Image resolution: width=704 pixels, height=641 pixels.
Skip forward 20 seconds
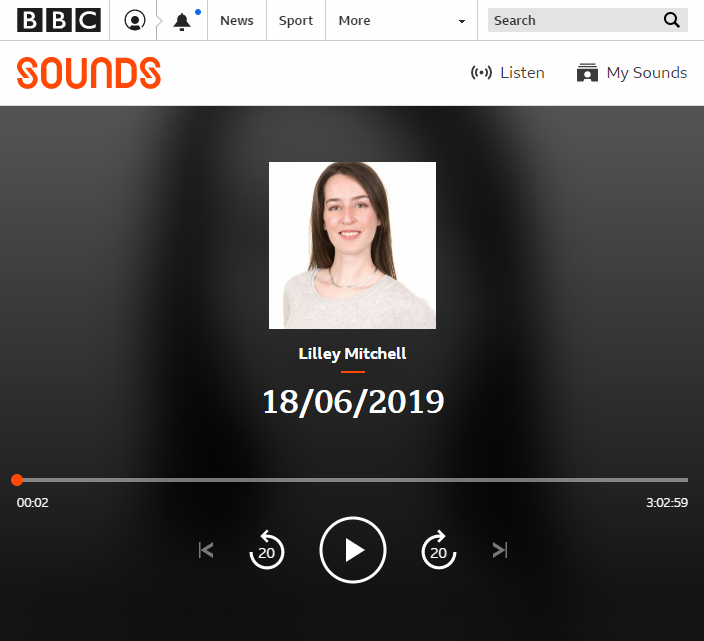pos(439,550)
